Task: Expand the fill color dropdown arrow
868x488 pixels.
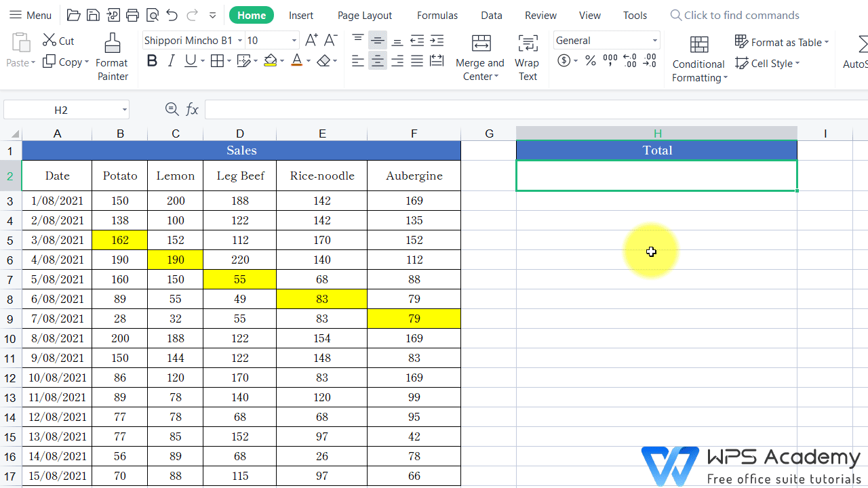Action: pyautogui.click(x=281, y=62)
